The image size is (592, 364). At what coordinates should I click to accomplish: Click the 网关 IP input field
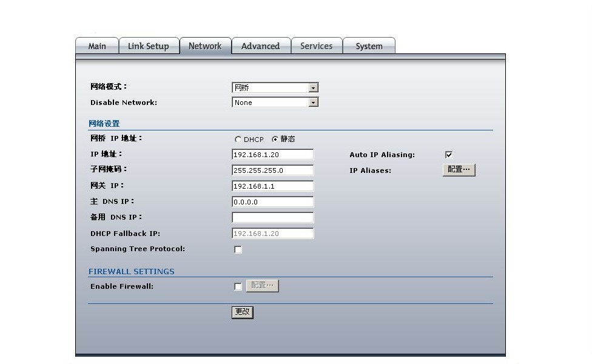pos(272,186)
